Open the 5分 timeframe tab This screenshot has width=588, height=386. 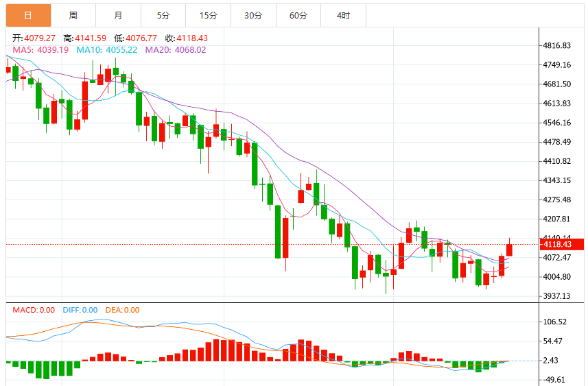pos(163,16)
